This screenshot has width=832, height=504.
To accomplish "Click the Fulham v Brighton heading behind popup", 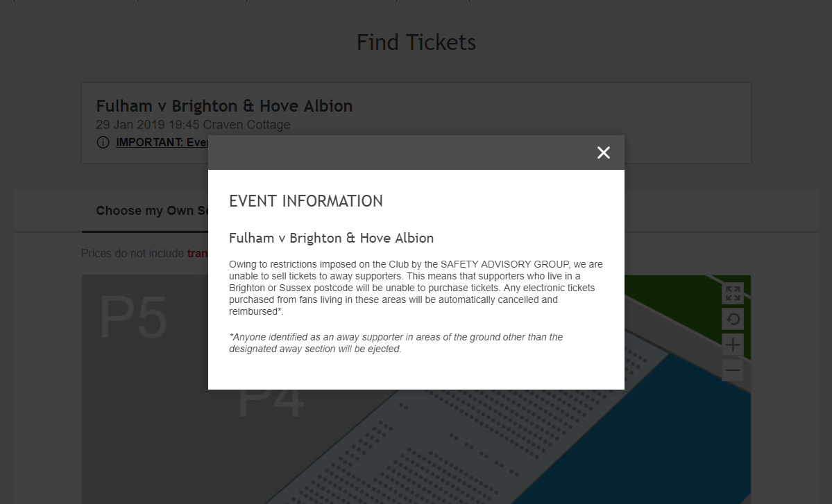I will 224,106.
